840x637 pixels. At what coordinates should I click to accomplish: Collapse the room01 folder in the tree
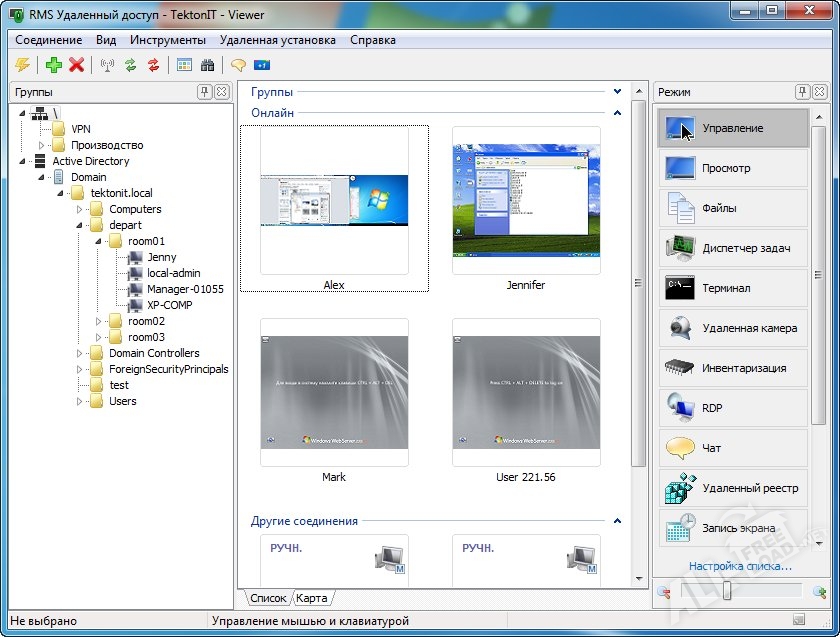tap(99, 241)
